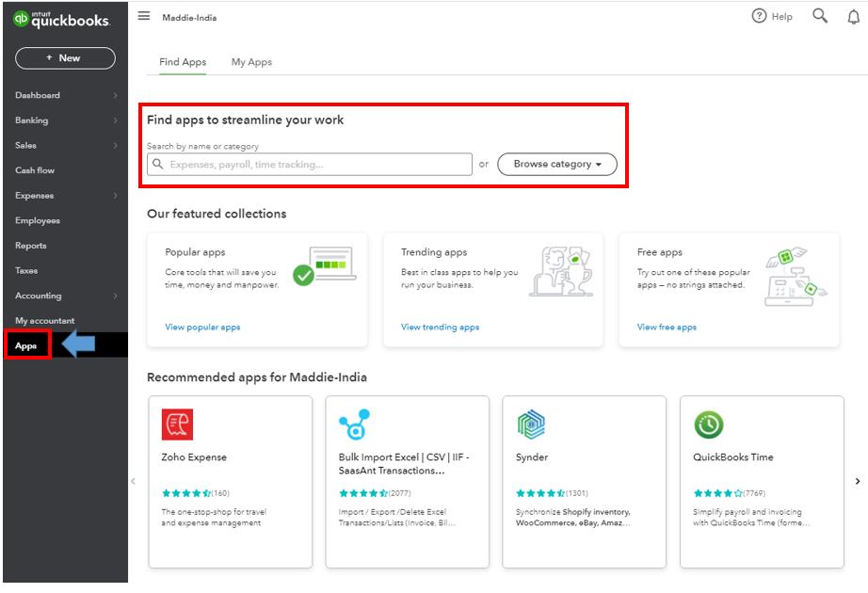
Task: Go to previous recommended apps arrow
Action: 133,481
